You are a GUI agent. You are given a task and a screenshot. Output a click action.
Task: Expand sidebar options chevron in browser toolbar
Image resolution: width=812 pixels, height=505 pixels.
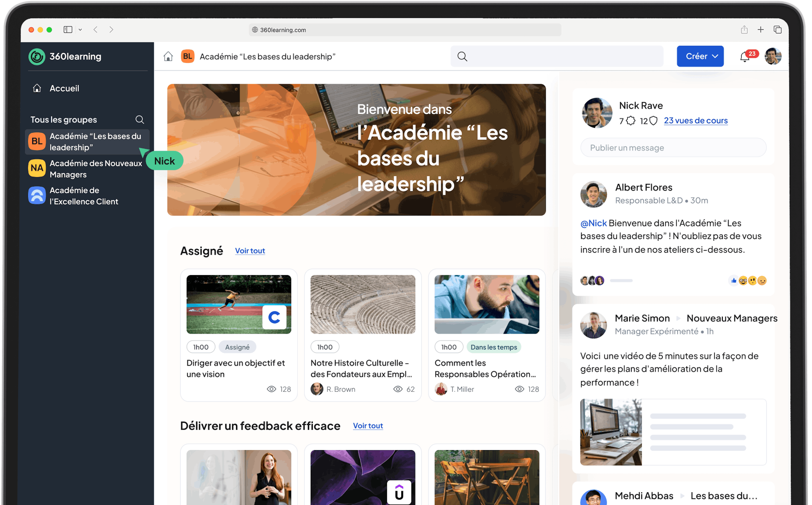[x=80, y=30]
